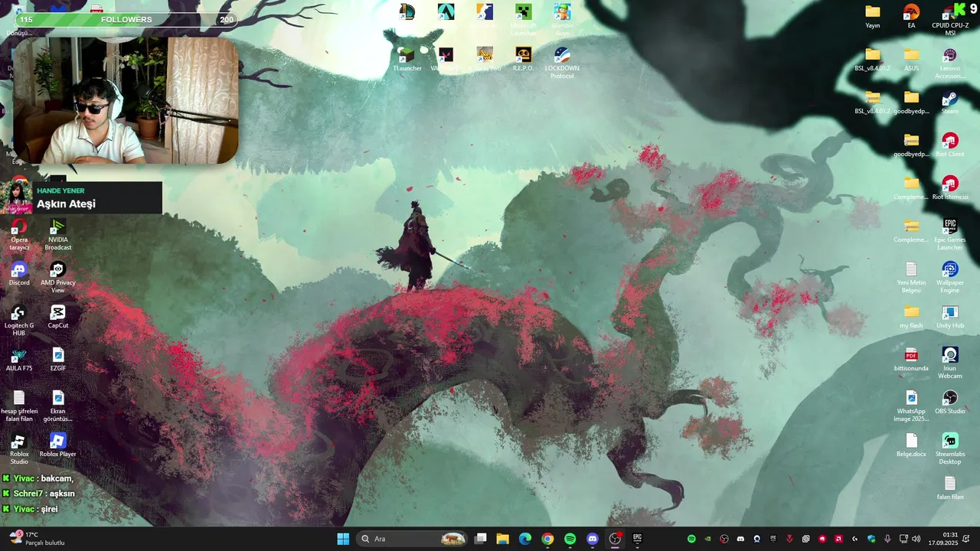Open the falan filan text file at bottom right
Viewport: 980px width, 551px height.
click(x=950, y=487)
